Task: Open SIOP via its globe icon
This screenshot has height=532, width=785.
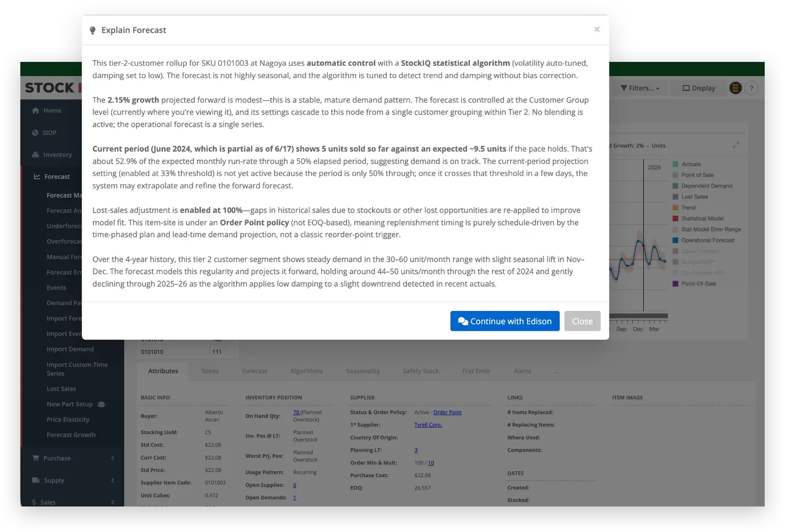Action: tap(35, 133)
